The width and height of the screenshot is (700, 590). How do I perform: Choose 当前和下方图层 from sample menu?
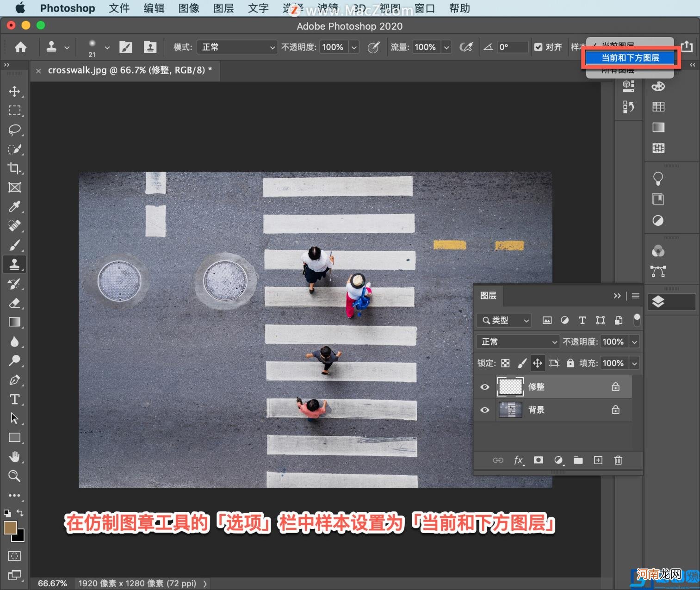point(630,58)
